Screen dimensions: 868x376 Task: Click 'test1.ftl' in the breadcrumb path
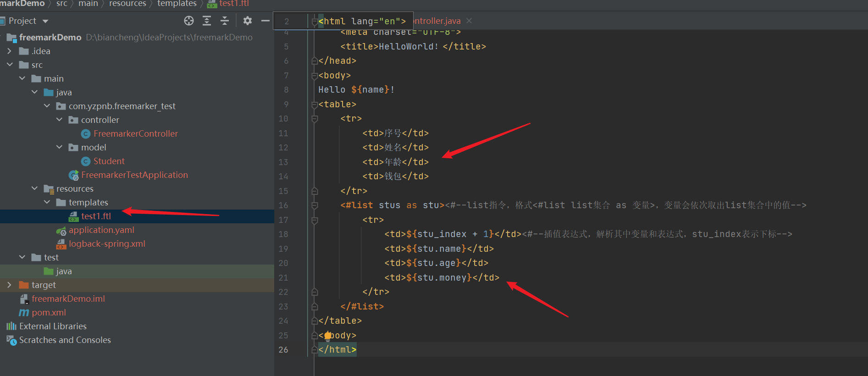pos(234,4)
